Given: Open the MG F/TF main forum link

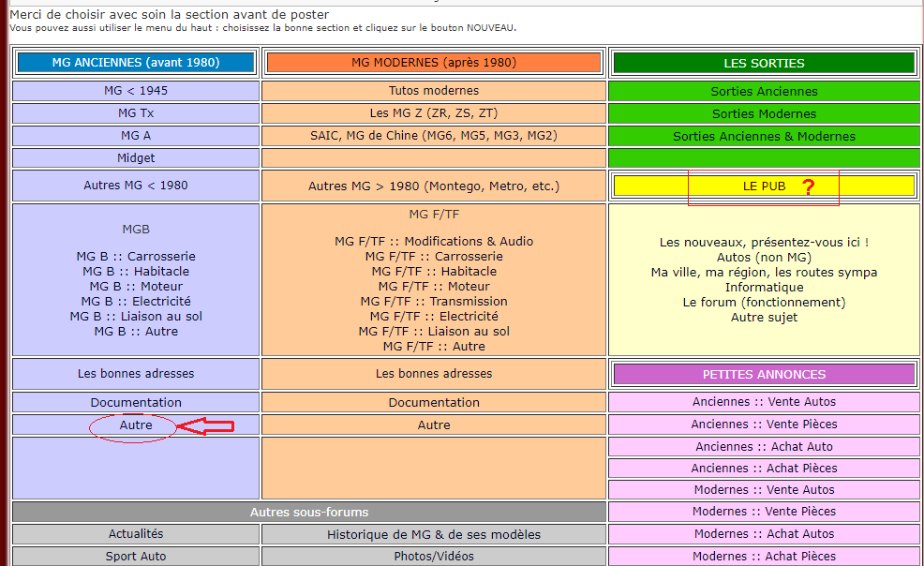Looking at the screenshot, I should [434, 215].
